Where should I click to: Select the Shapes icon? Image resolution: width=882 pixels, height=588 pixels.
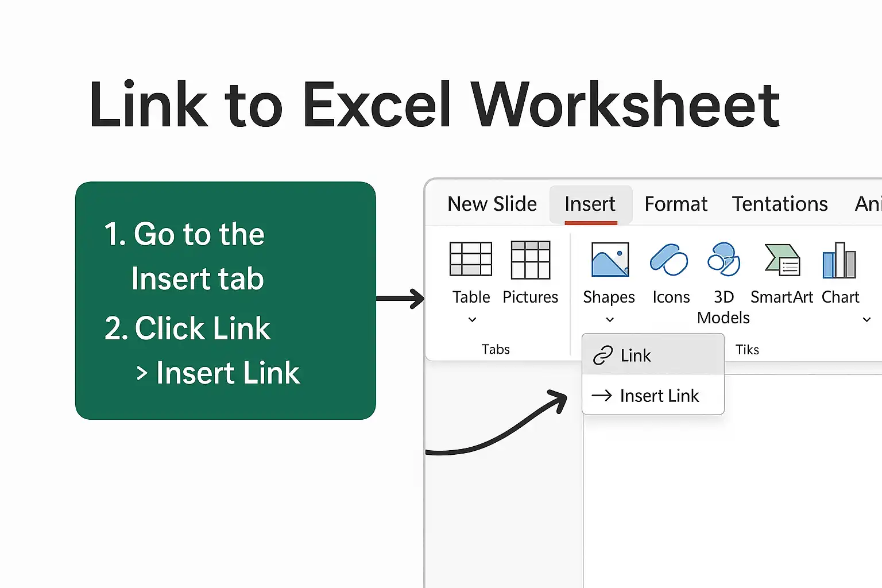coord(610,260)
